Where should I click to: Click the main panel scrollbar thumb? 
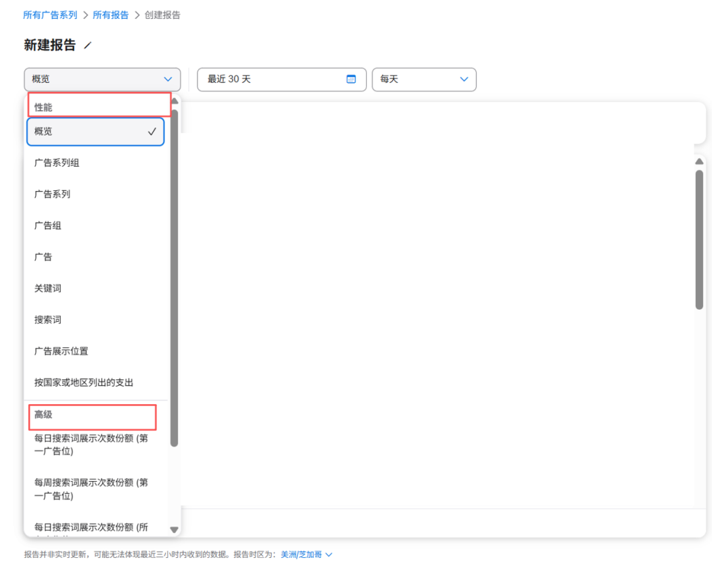(699, 239)
